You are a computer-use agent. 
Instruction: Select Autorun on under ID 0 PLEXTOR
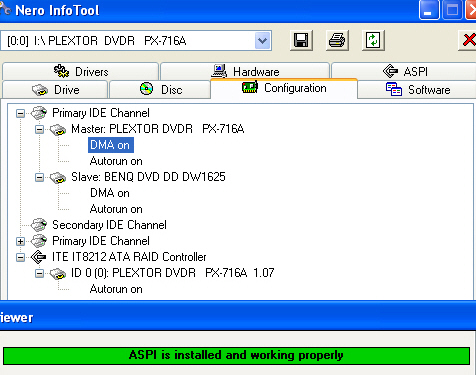116,289
